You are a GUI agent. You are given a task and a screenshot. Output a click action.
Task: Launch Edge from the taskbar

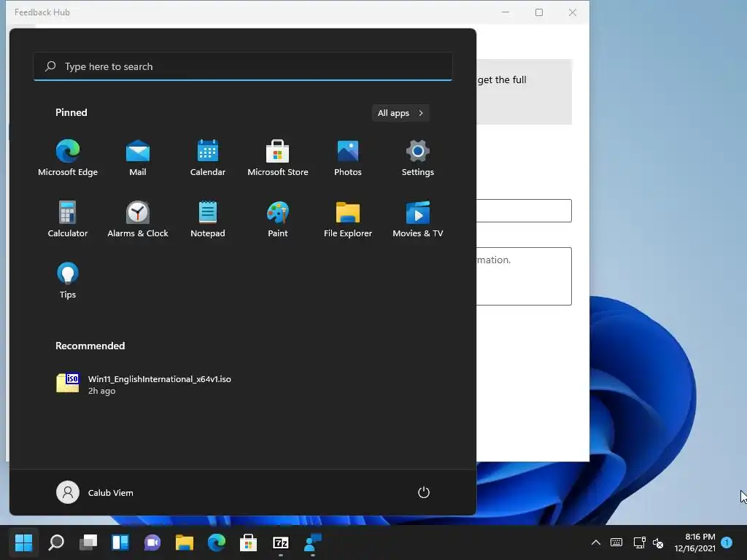(216, 542)
